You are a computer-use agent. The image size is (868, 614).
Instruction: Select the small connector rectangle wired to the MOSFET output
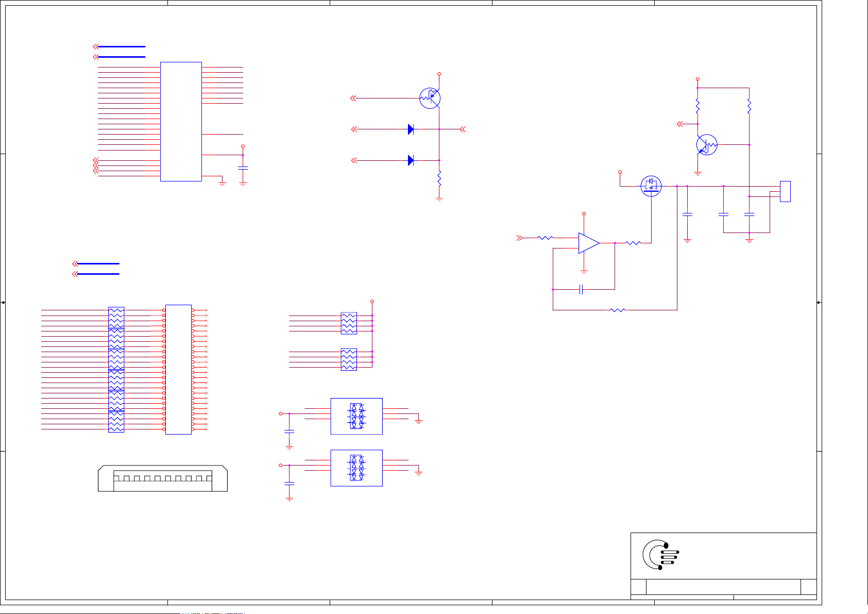(x=785, y=191)
